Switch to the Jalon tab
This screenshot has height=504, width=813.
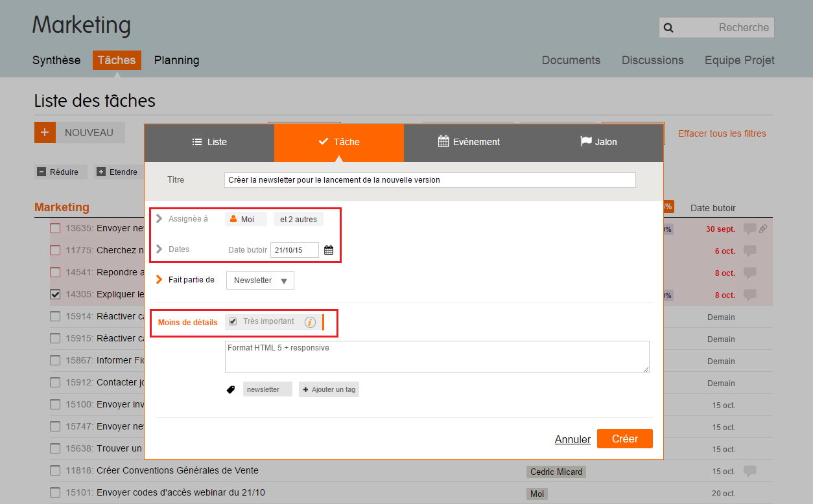click(598, 143)
